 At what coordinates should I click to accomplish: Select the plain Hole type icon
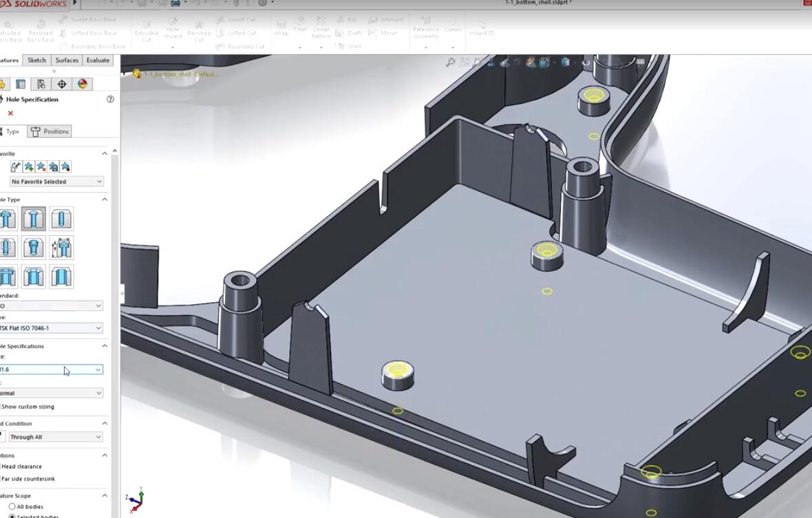[61, 219]
